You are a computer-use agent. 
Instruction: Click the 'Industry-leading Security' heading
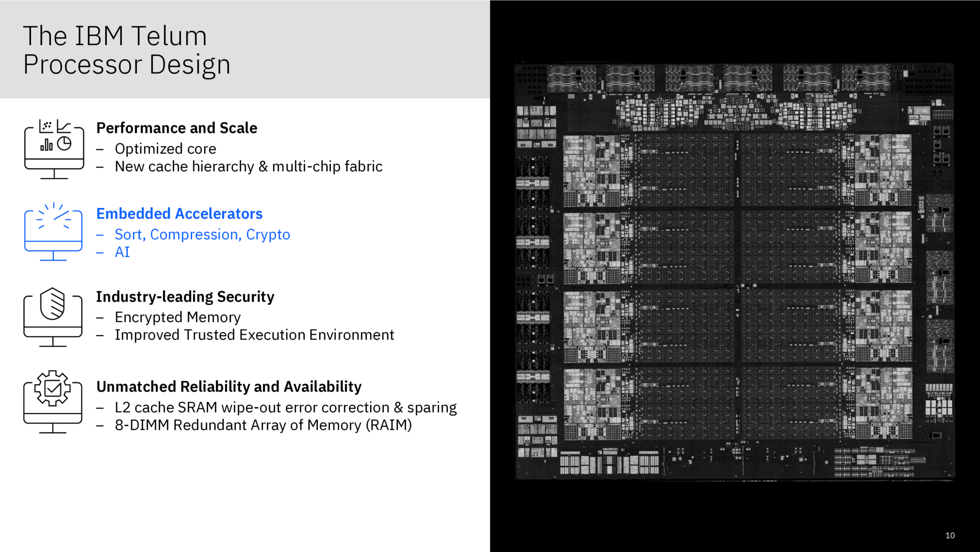pos(185,297)
